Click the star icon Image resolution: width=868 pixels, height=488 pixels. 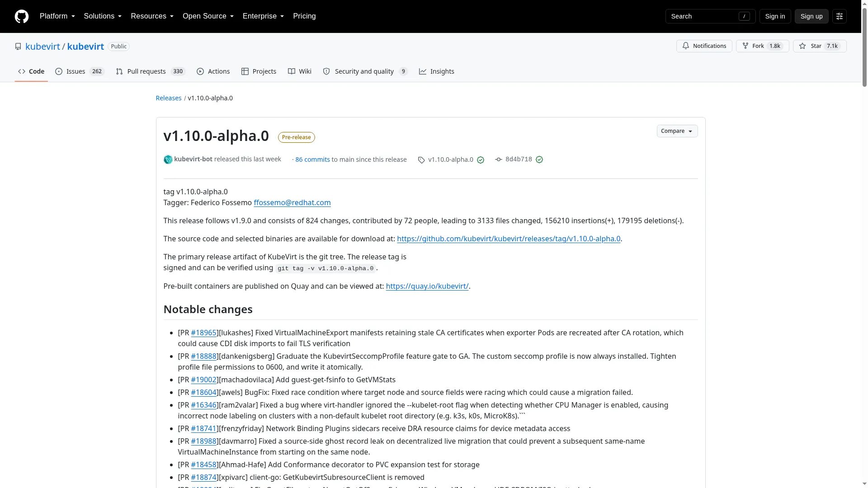click(x=802, y=46)
